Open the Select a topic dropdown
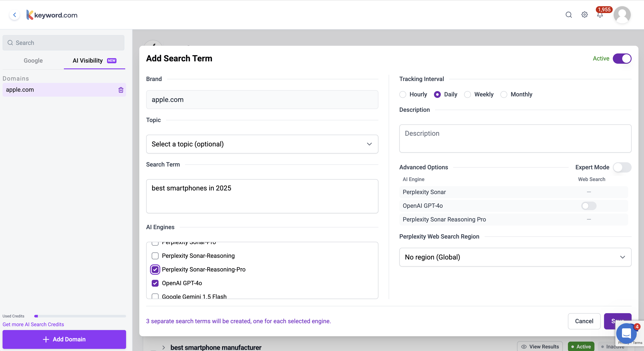Viewport: 644px width, 351px height. 262,144
